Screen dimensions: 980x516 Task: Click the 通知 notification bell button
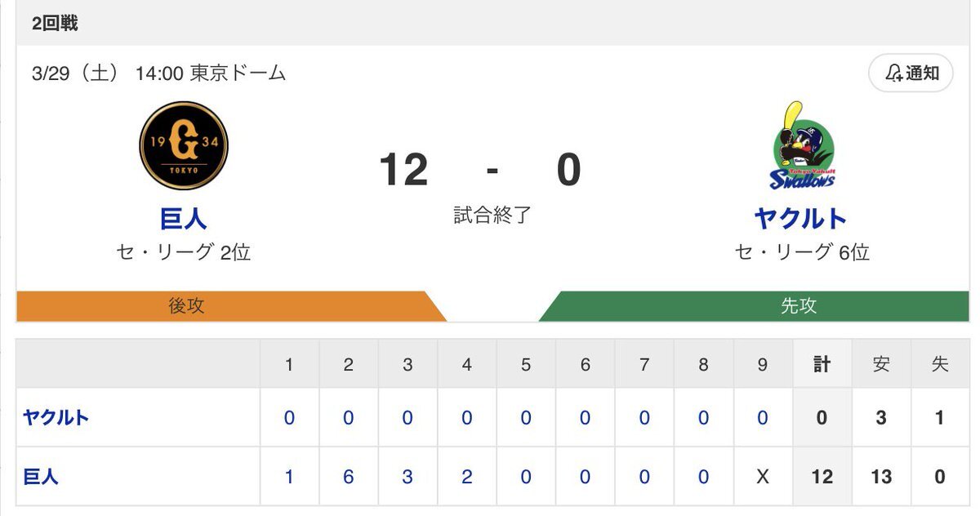click(x=911, y=73)
